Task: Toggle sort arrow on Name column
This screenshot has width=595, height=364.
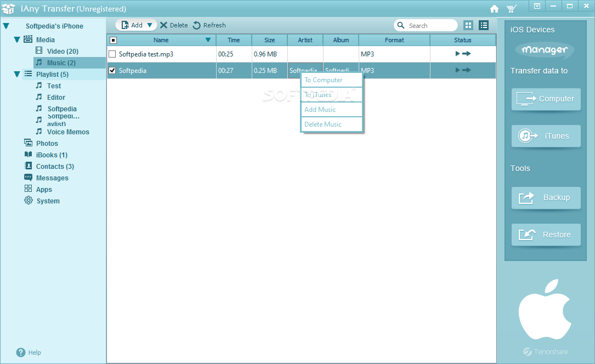Action: click(208, 40)
